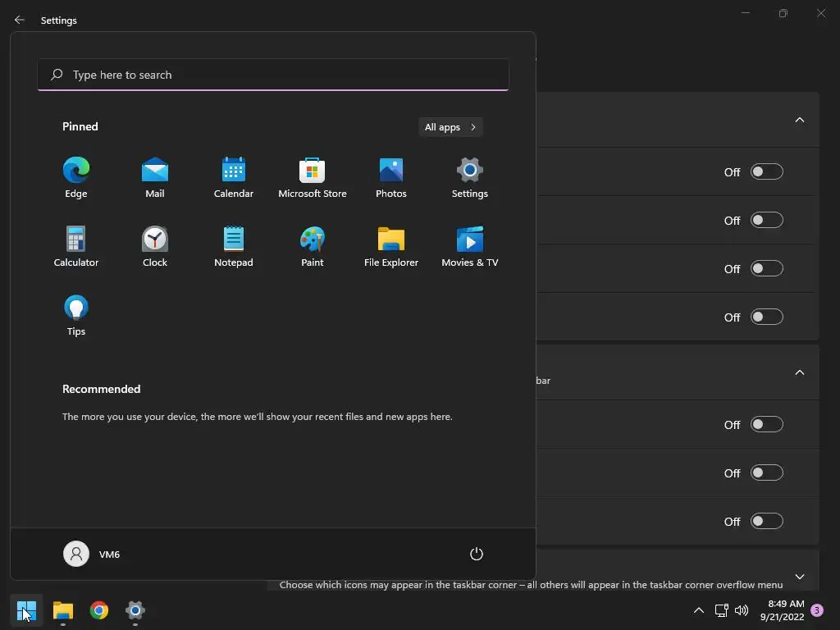Click the volume speaker tray icon
Viewport: 840px width, 630px height.
tap(742, 610)
